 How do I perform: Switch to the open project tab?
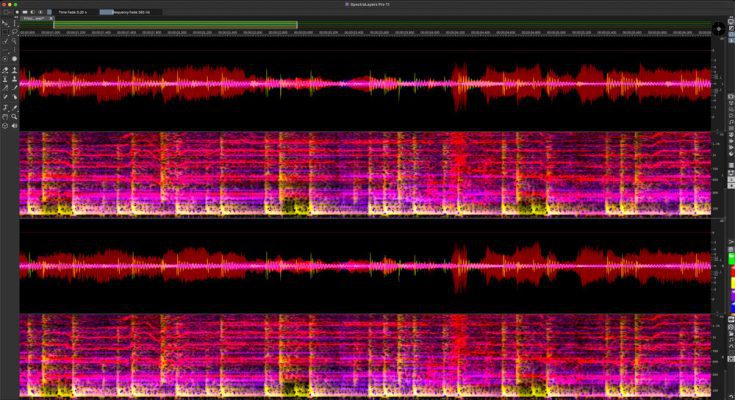[33, 19]
